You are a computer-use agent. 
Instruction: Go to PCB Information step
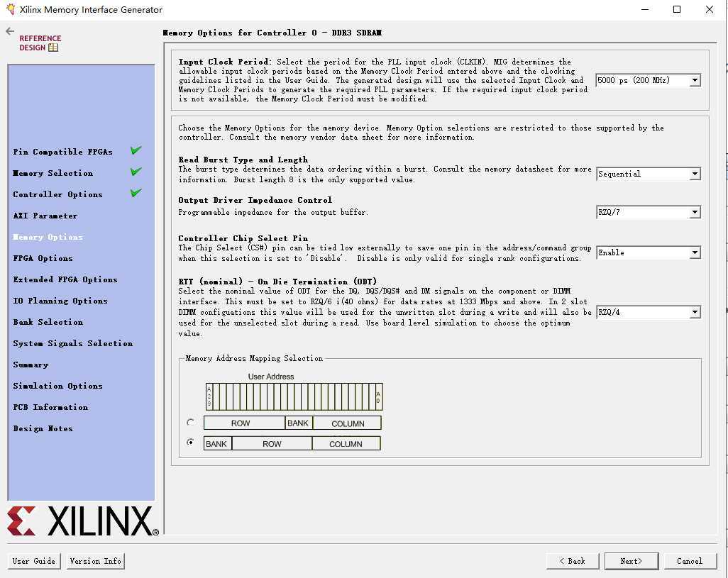coord(50,407)
